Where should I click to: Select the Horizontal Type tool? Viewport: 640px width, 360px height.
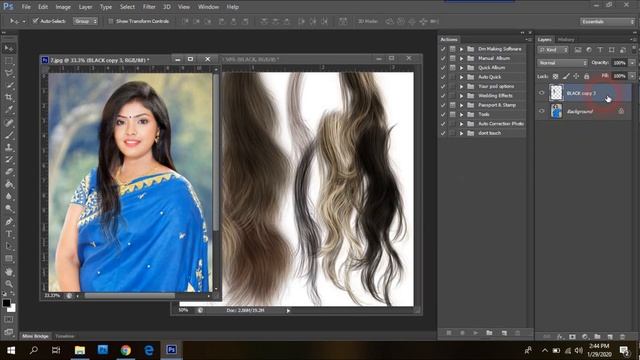[x=9, y=234]
